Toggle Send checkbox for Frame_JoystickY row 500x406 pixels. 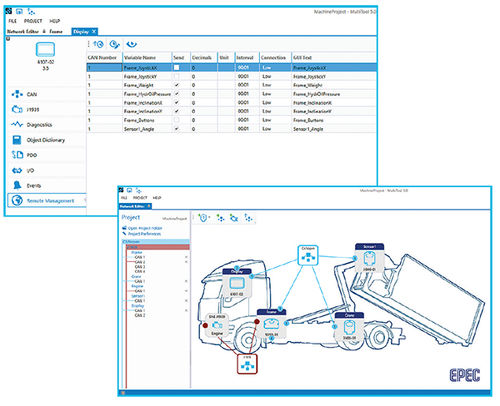tap(177, 76)
